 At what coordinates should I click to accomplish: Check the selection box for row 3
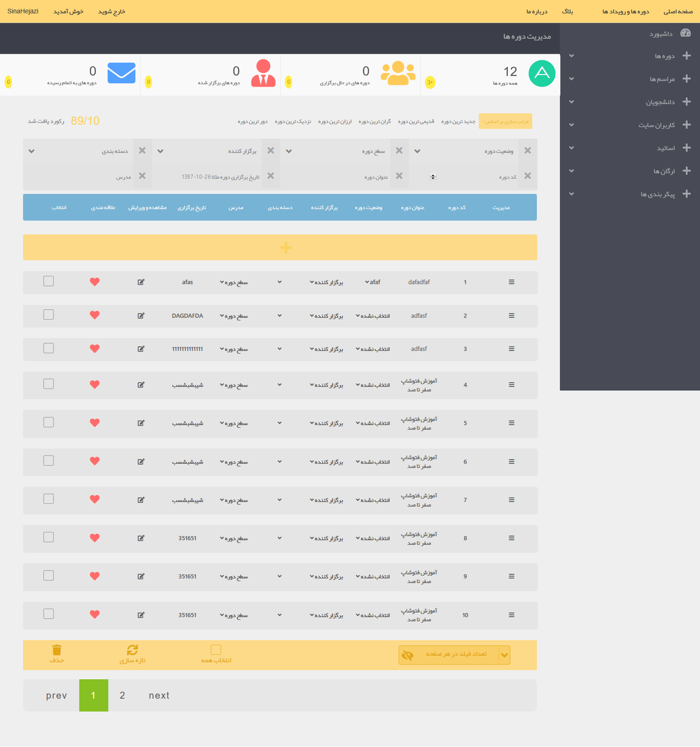48,348
